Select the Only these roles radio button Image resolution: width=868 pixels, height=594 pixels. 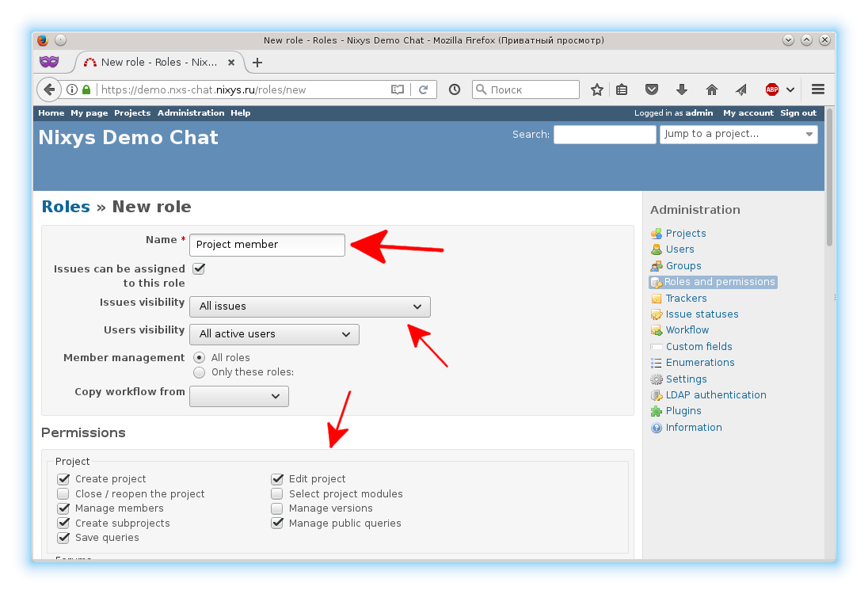200,372
